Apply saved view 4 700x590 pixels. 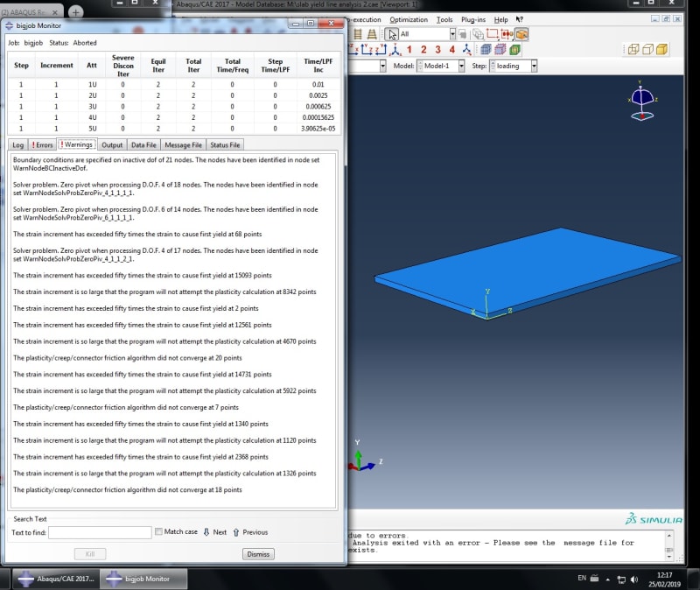[x=451, y=50]
